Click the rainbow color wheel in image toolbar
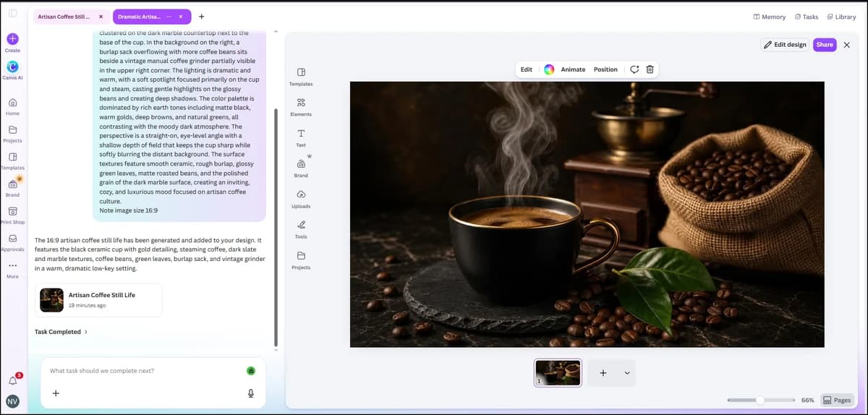The image size is (868, 415). click(549, 69)
